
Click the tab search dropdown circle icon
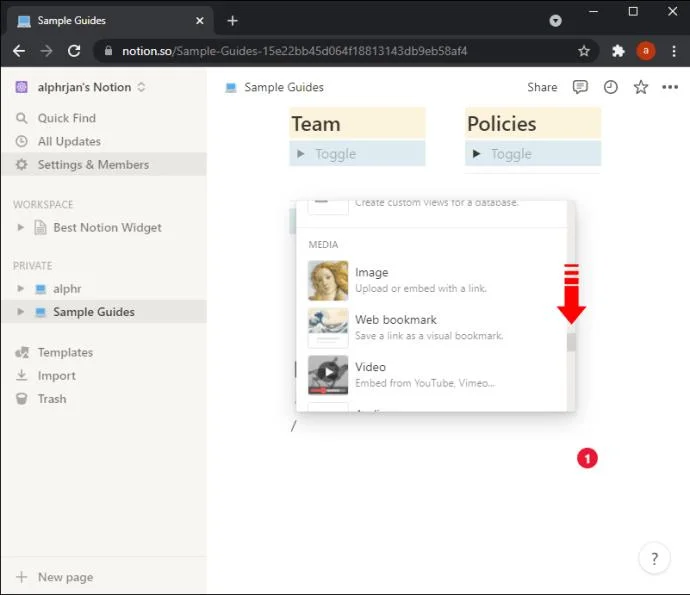[x=555, y=21]
